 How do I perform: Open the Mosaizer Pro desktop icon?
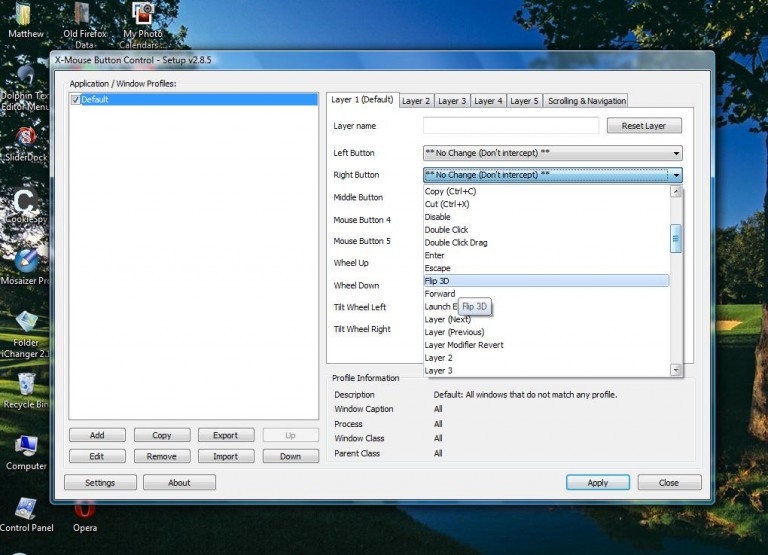(25, 261)
